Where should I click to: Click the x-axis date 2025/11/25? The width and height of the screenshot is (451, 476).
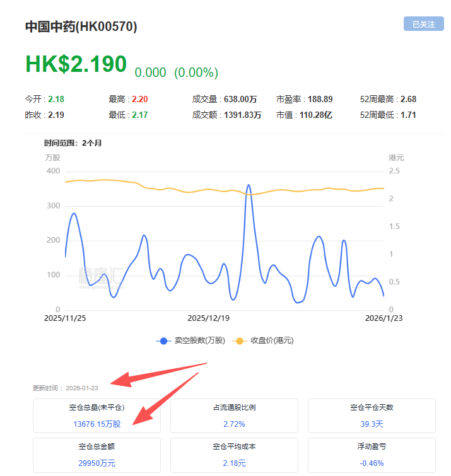(x=65, y=318)
